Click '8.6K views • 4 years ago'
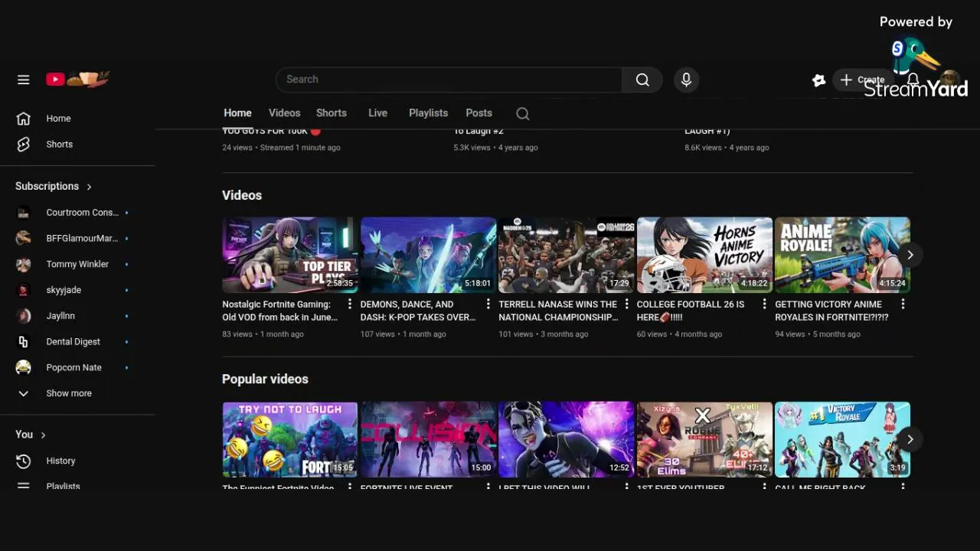The height and width of the screenshot is (551, 980). point(727,148)
